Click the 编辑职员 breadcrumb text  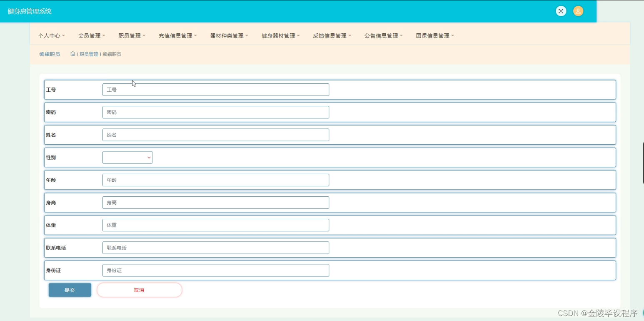point(112,54)
